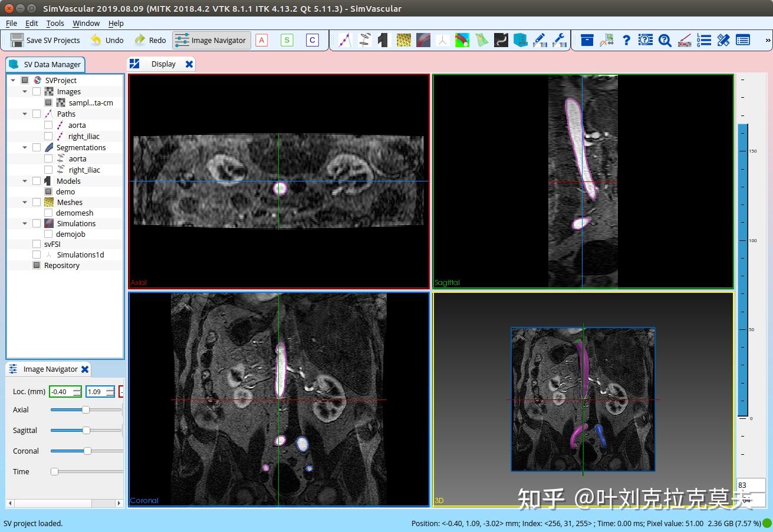Click the green Loc. value field -0.40
Image resolution: width=773 pixels, height=532 pixels.
pyautogui.click(x=65, y=391)
